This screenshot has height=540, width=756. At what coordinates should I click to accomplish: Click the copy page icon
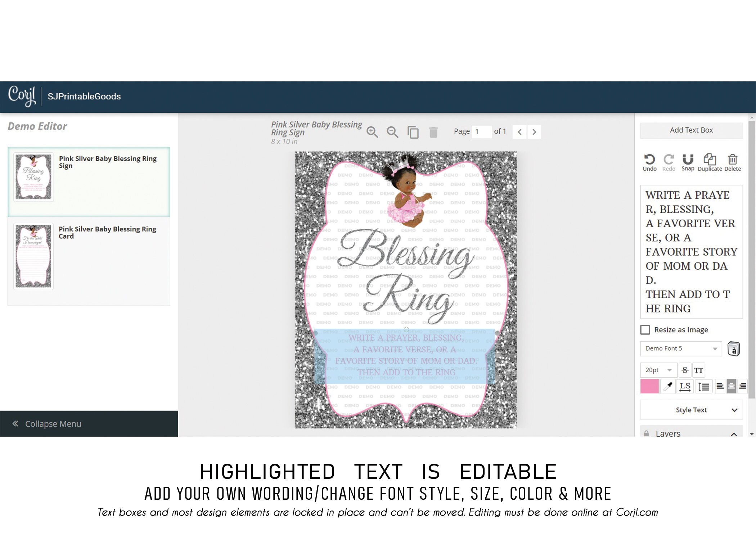tap(413, 132)
